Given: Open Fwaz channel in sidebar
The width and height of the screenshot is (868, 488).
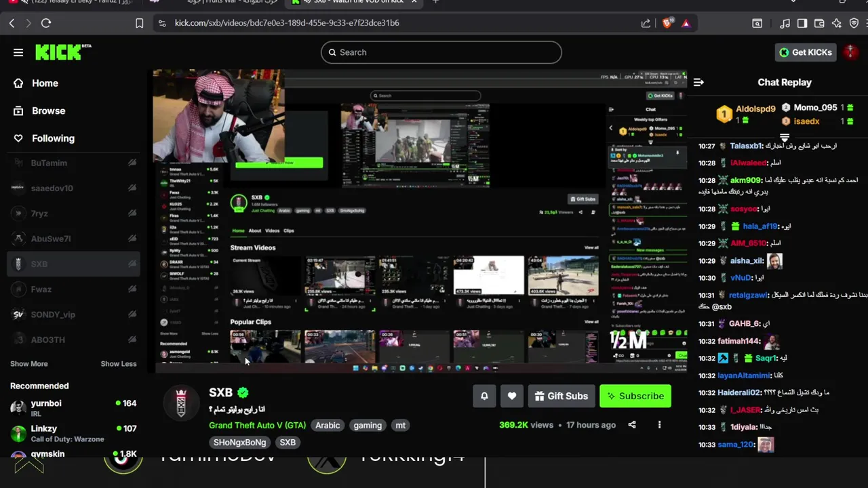Looking at the screenshot, I should pos(73,289).
